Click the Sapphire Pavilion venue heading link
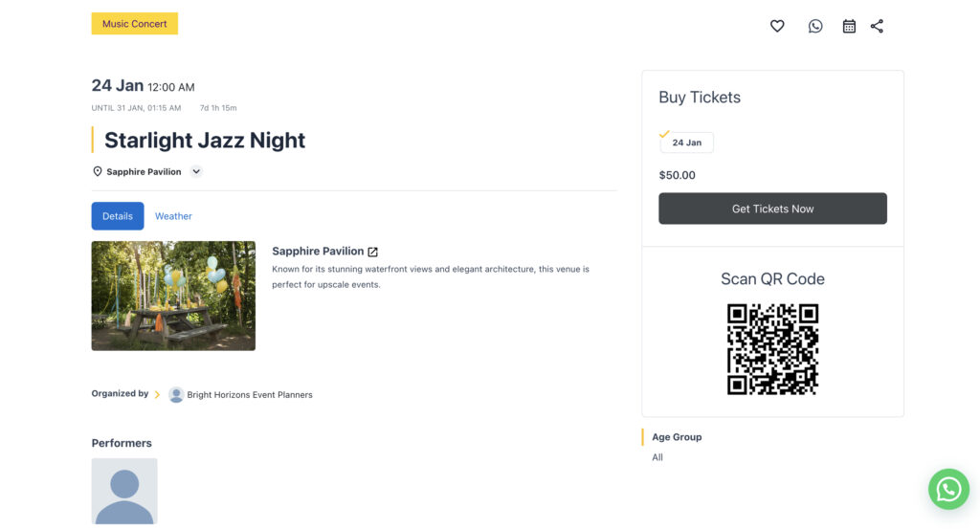This screenshot has height=529, width=980. [318, 252]
